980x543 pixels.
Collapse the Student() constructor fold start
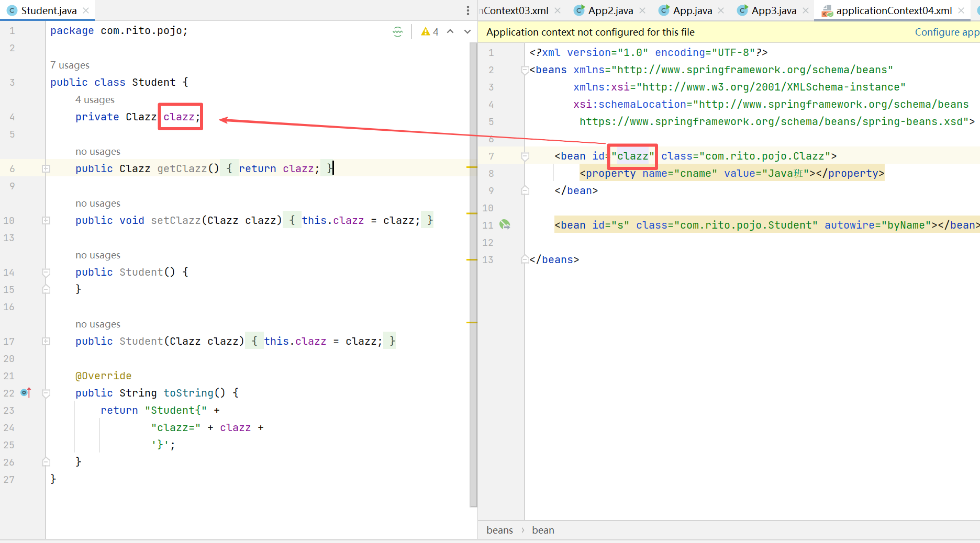(46, 272)
